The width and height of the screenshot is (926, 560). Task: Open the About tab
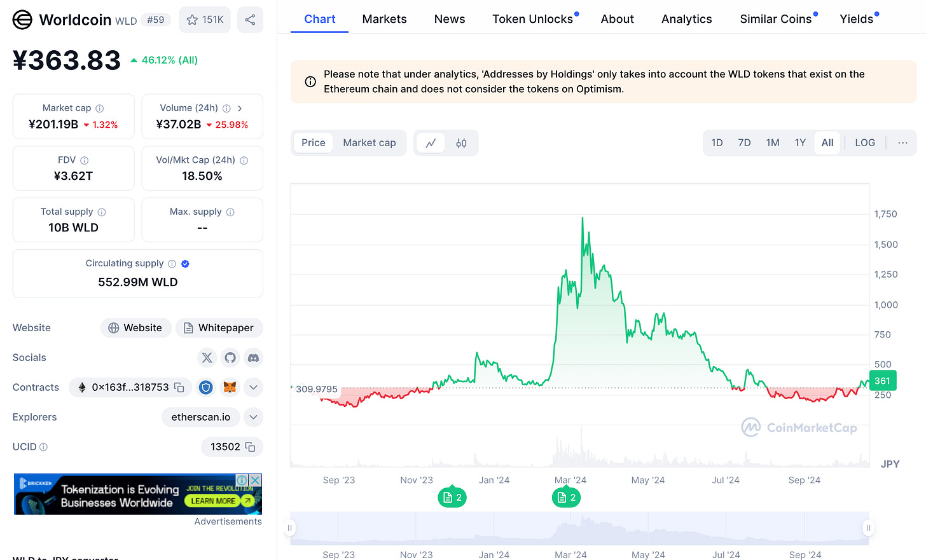coord(618,19)
